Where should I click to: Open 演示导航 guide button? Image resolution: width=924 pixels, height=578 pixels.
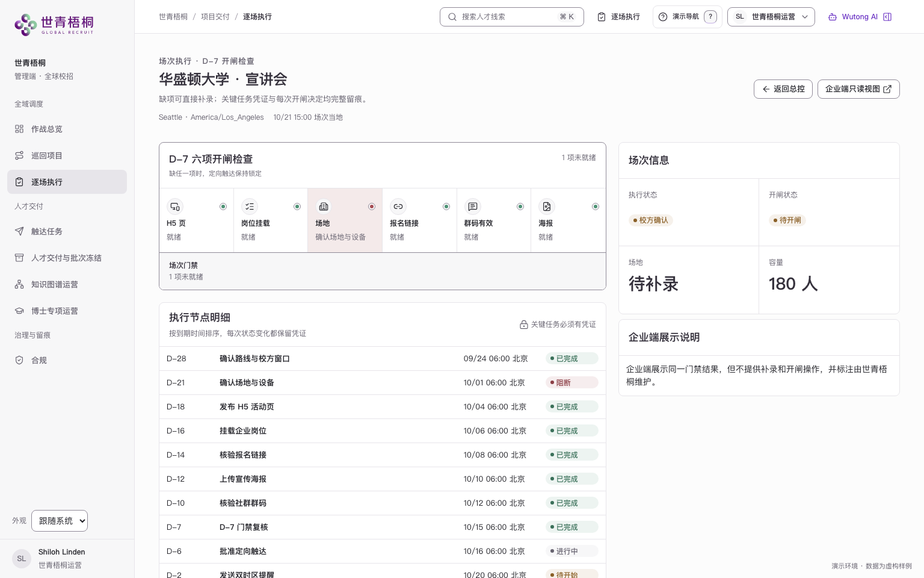pyautogui.click(x=687, y=17)
